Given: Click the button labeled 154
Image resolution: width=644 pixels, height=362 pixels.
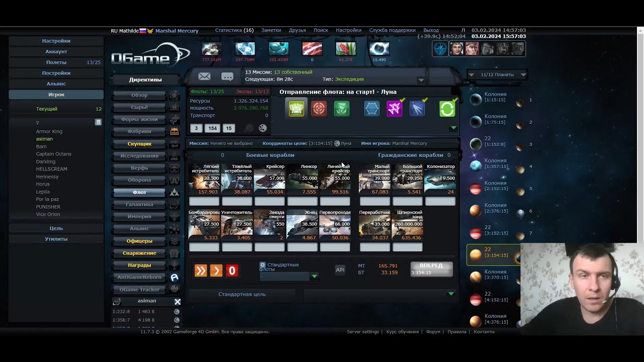Looking at the screenshot, I should point(213,128).
